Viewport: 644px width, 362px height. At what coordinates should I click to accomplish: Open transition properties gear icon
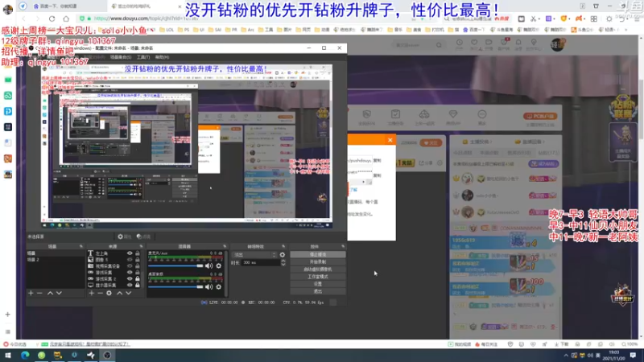283,254
